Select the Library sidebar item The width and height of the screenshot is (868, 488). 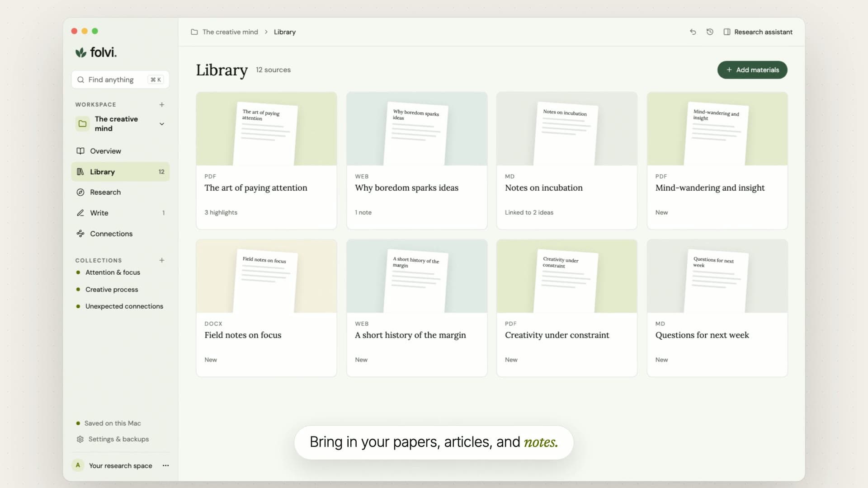tap(120, 172)
